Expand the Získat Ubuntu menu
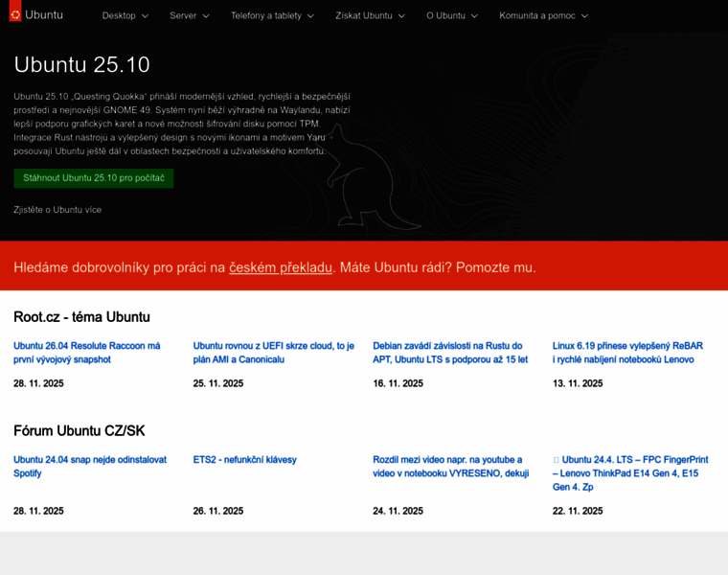 click(370, 15)
